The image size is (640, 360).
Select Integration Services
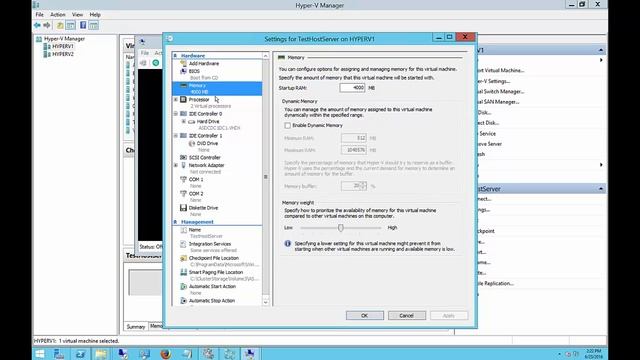210,244
